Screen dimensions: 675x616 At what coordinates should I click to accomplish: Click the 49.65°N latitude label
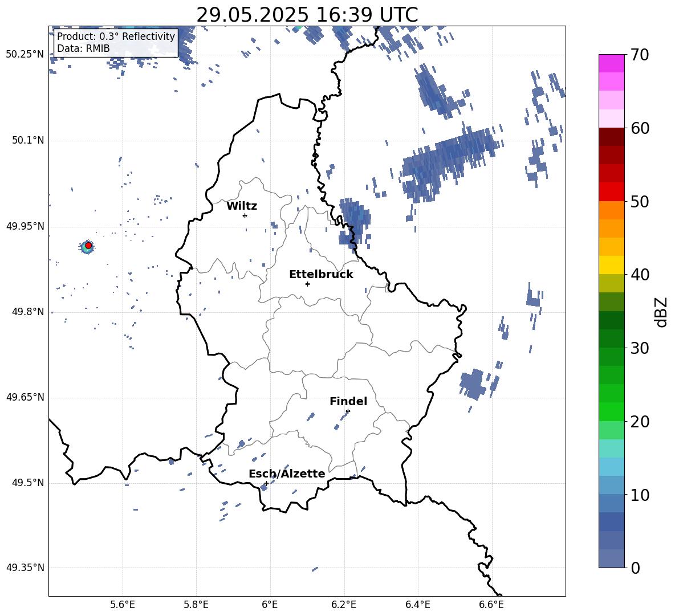pos(25,397)
